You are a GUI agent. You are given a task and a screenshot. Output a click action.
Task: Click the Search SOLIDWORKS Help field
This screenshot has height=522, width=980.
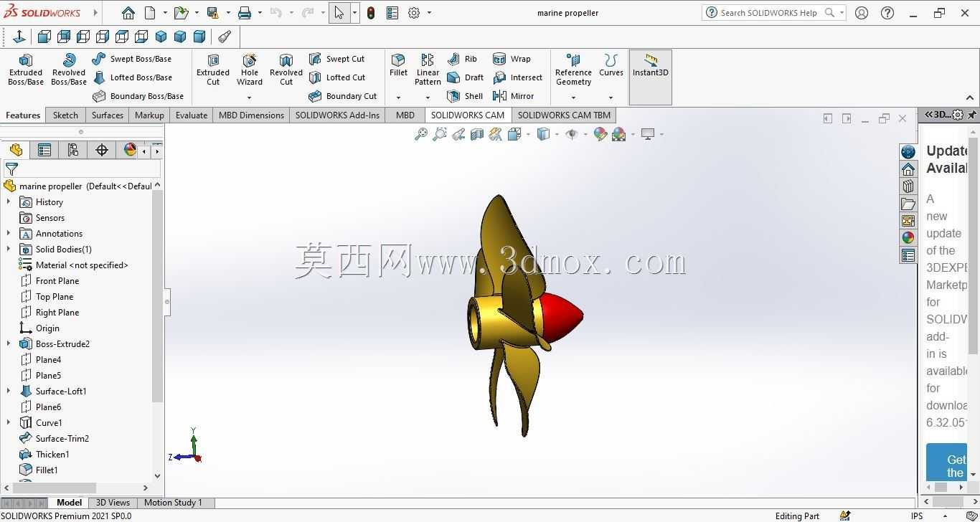769,13
